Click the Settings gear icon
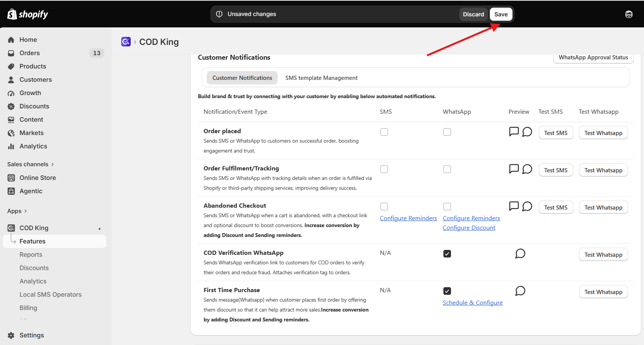 coord(11,335)
